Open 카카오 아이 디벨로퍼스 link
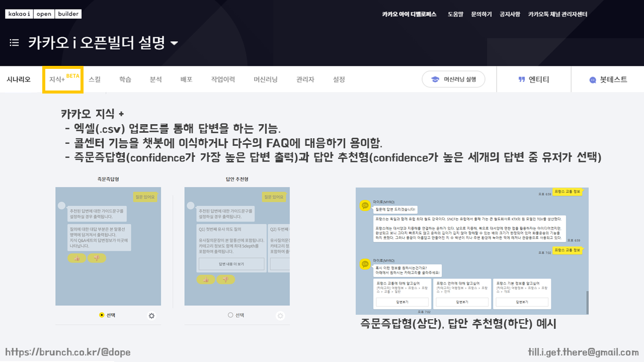This screenshot has width=644, height=362. 409,14
